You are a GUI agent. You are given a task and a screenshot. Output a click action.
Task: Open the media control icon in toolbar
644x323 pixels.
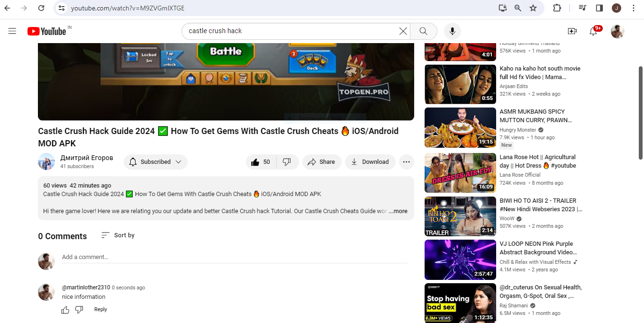click(583, 8)
